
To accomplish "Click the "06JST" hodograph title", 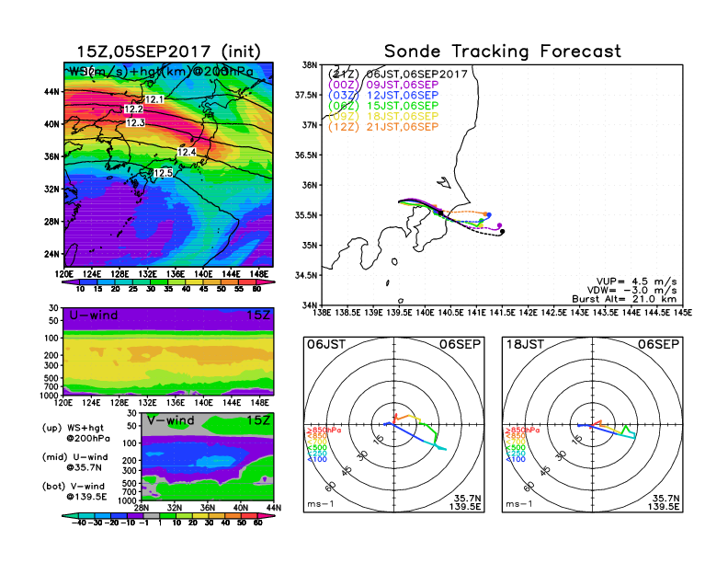I will pos(326,345).
